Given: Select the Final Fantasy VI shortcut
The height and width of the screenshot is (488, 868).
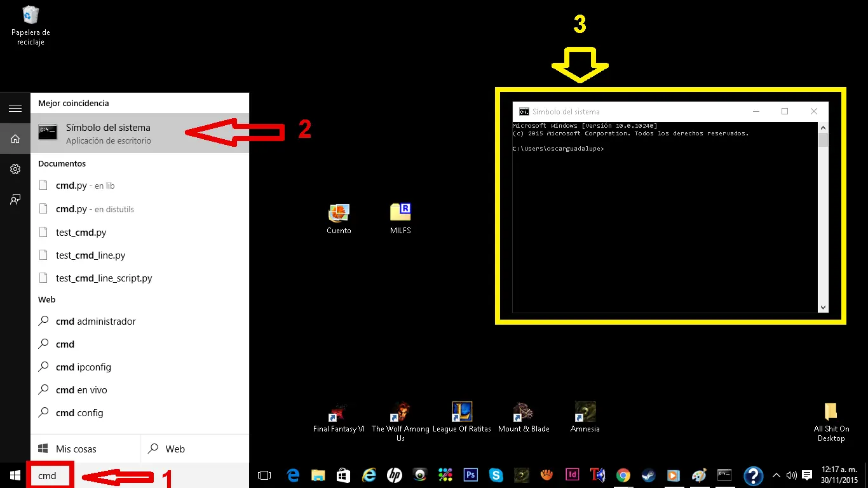Looking at the screenshot, I should tap(339, 417).
